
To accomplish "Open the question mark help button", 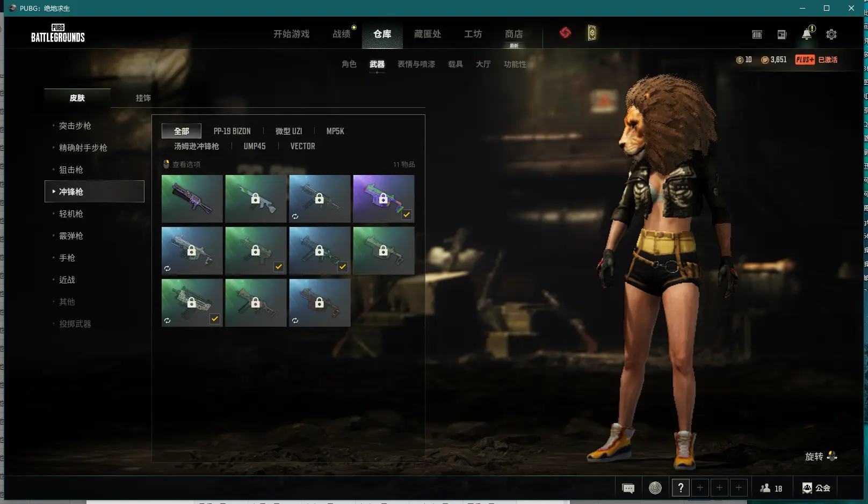I will click(x=681, y=488).
